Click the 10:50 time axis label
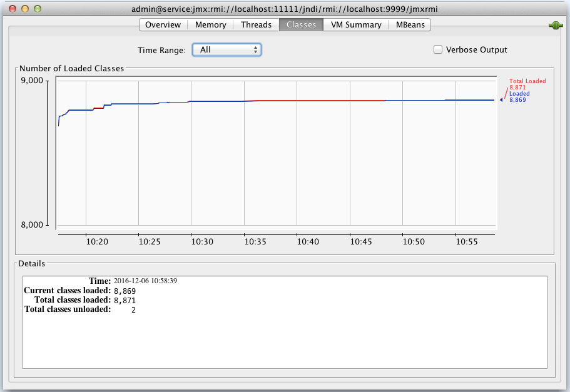 [x=414, y=241]
